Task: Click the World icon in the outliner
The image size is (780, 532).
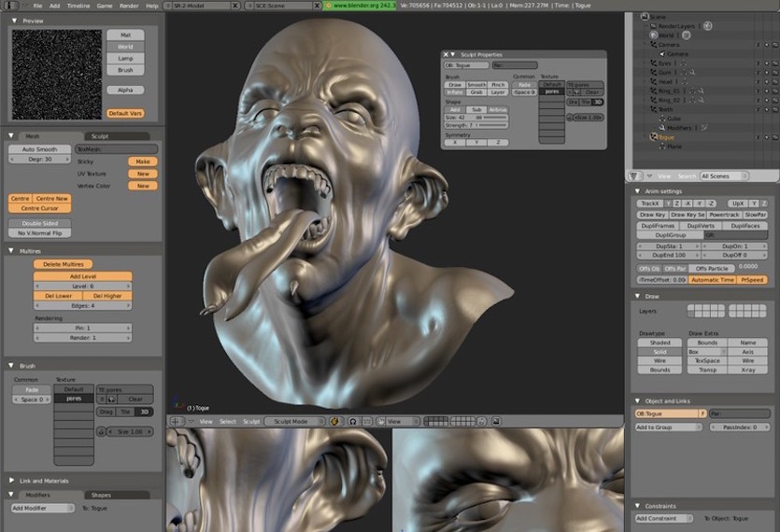Action: pos(654,35)
